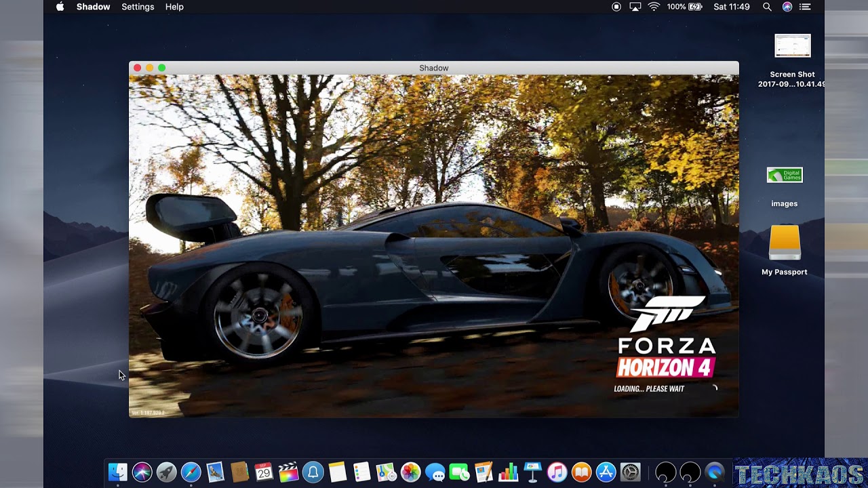Click the Shadow window title text
This screenshot has width=868, height=488.
pyautogui.click(x=434, y=68)
